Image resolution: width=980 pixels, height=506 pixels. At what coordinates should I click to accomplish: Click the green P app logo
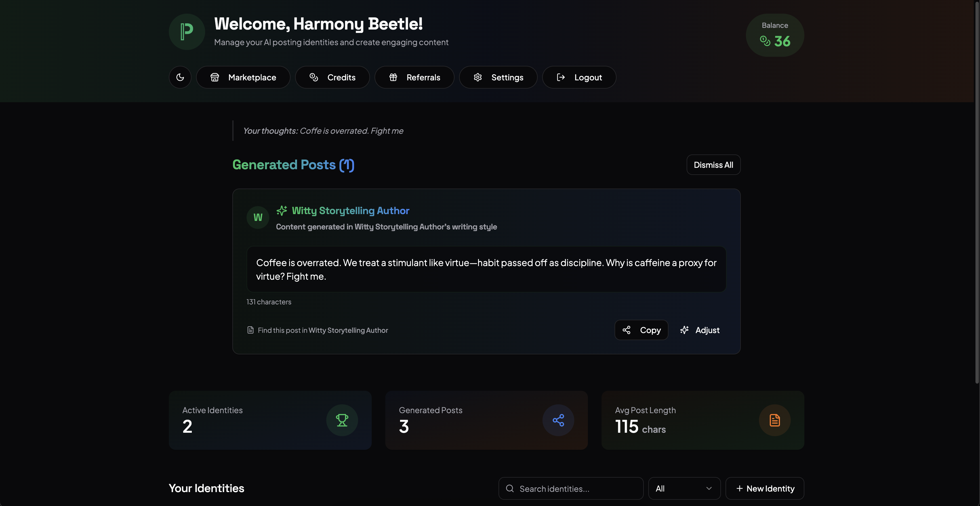click(x=187, y=32)
